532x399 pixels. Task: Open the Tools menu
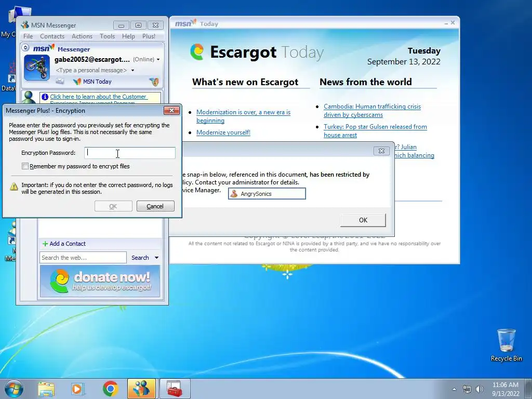click(107, 36)
